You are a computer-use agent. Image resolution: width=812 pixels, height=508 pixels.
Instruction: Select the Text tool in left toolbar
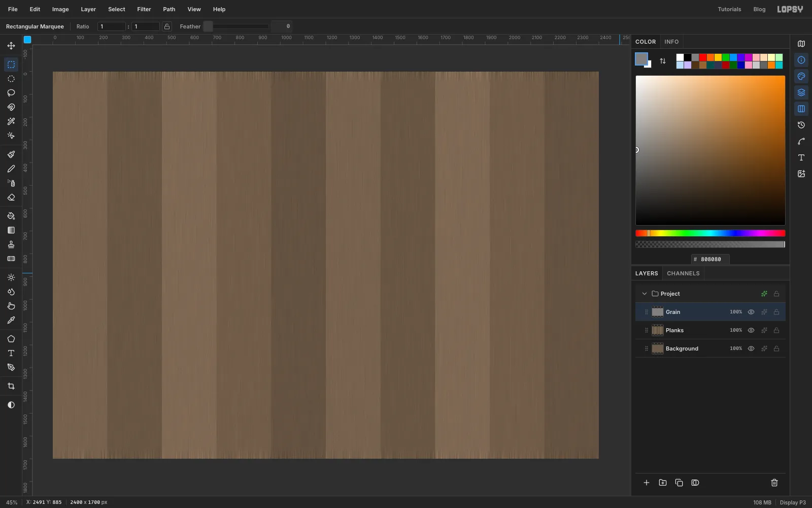(x=11, y=353)
